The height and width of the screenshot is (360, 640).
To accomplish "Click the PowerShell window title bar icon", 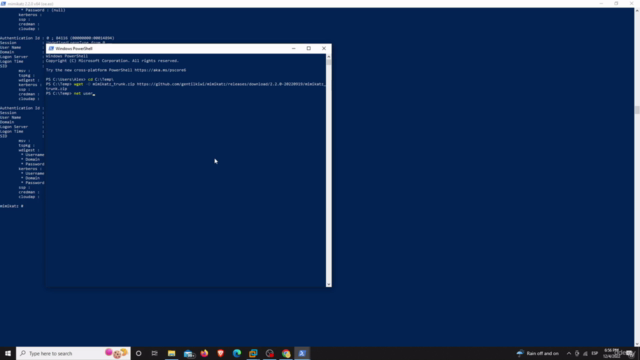I will click(51, 48).
